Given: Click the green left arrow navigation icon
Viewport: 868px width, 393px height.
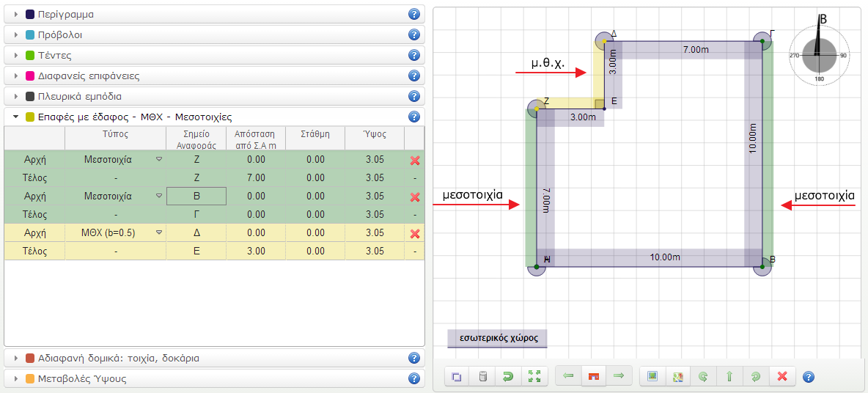Looking at the screenshot, I should (x=568, y=376).
